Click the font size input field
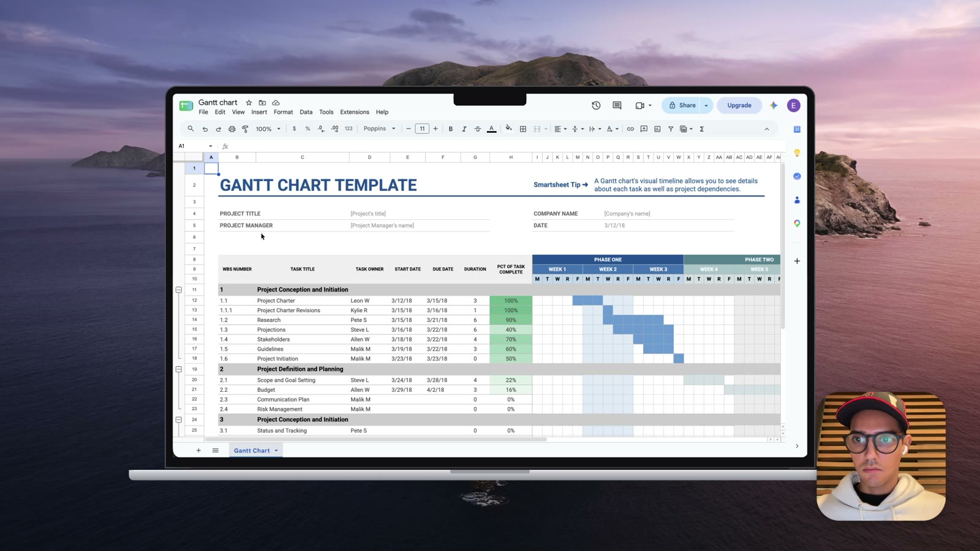Image resolution: width=980 pixels, height=551 pixels. [x=422, y=129]
